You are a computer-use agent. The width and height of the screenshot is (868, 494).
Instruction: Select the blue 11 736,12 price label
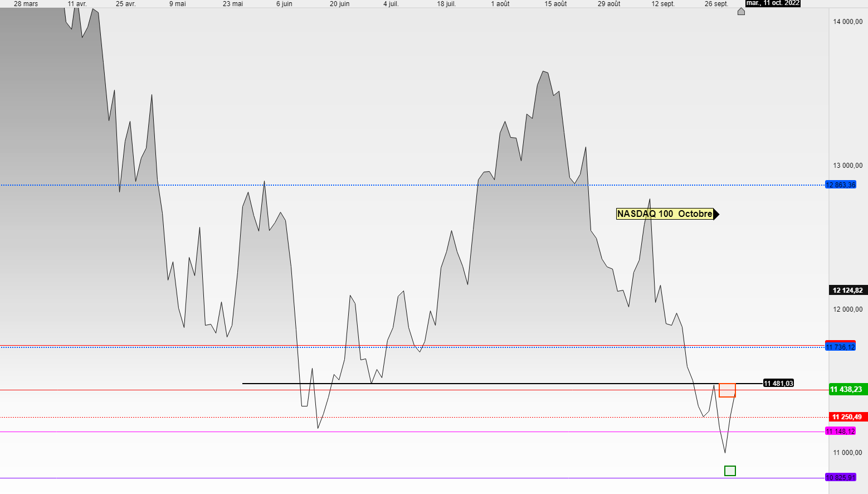pos(840,347)
